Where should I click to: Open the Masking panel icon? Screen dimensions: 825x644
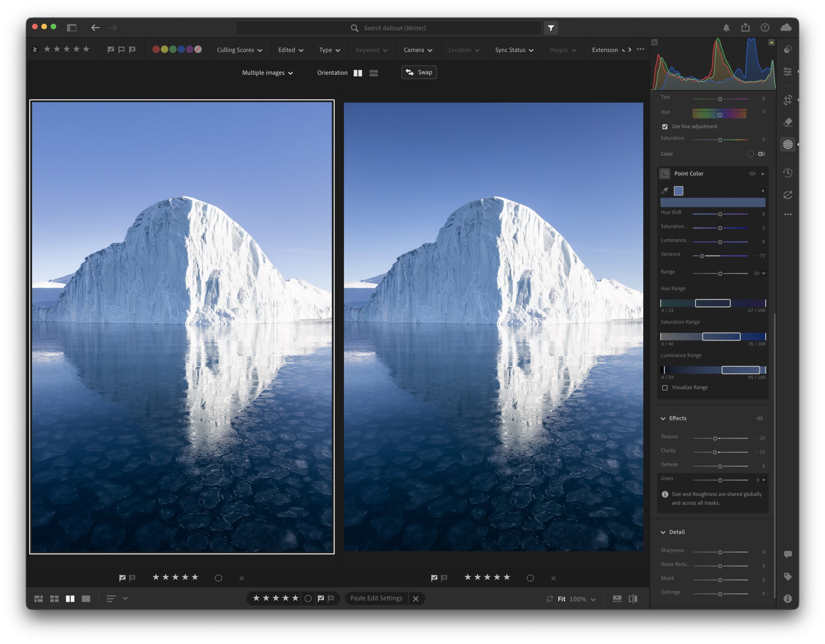click(x=788, y=144)
